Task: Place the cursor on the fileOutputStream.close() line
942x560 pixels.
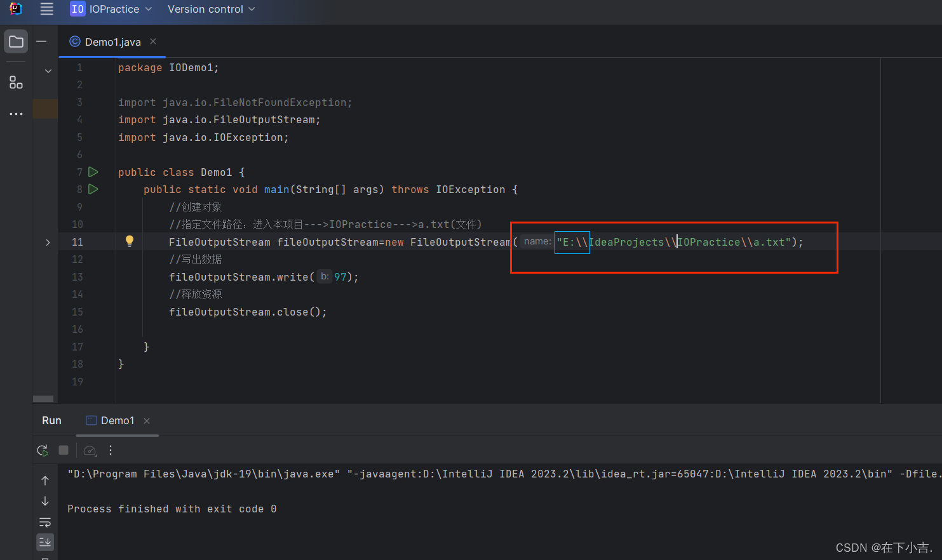Action: pos(248,312)
